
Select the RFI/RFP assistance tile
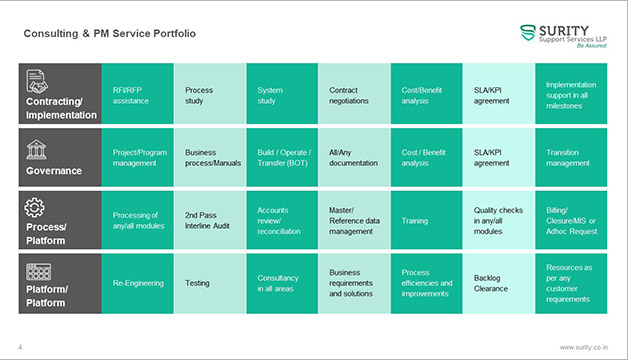137,94
